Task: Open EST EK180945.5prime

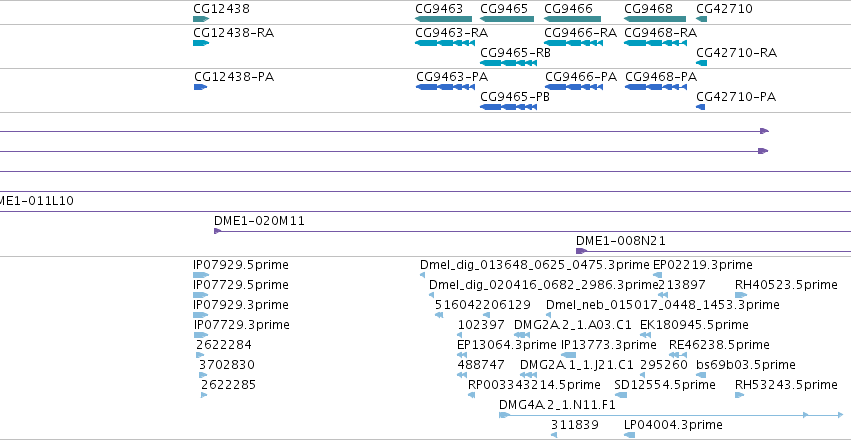Action: pyautogui.click(x=694, y=325)
